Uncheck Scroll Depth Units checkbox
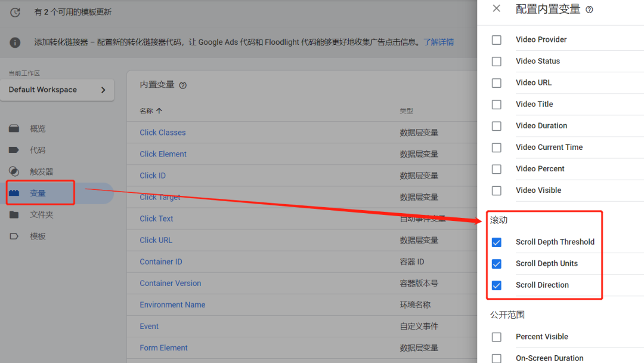 coord(496,264)
